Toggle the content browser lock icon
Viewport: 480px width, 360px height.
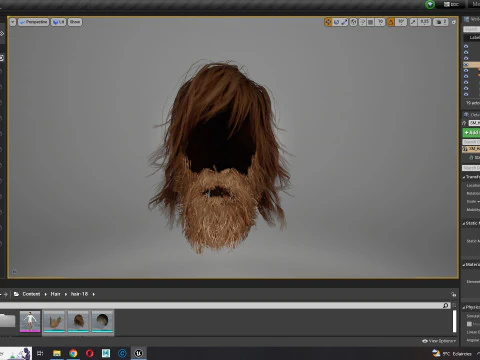coord(454,294)
